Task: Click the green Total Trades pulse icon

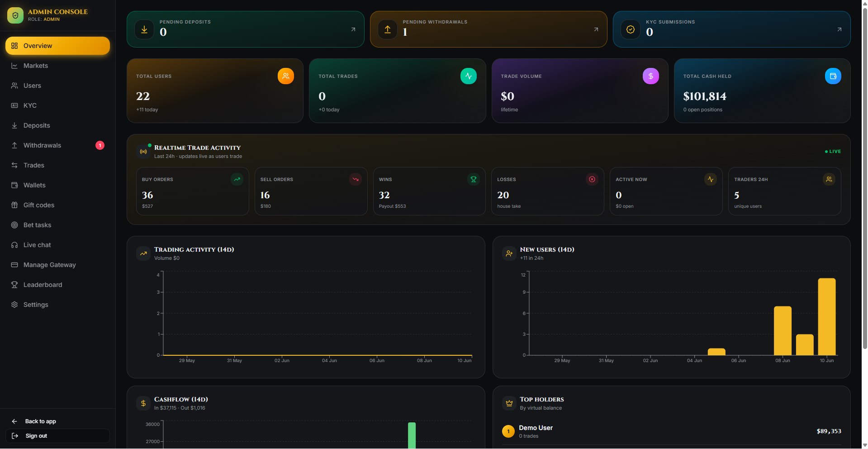Action: pyautogui.click(x=469, y=76)
